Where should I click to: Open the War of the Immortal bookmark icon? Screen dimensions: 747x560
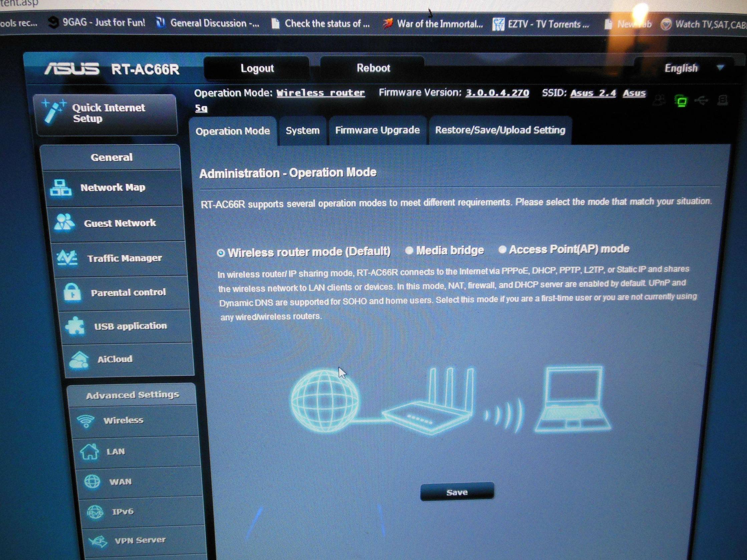[388, 23]
